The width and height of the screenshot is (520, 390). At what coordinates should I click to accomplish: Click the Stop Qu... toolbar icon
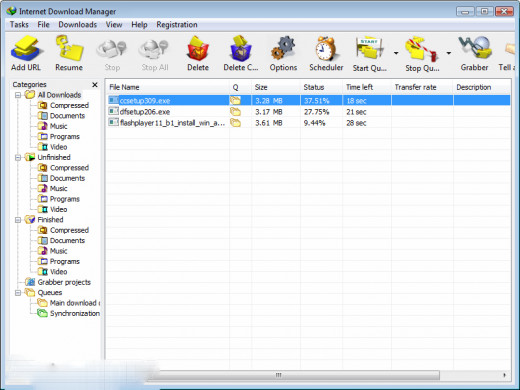pyautogui.click(x=422, y=53)
